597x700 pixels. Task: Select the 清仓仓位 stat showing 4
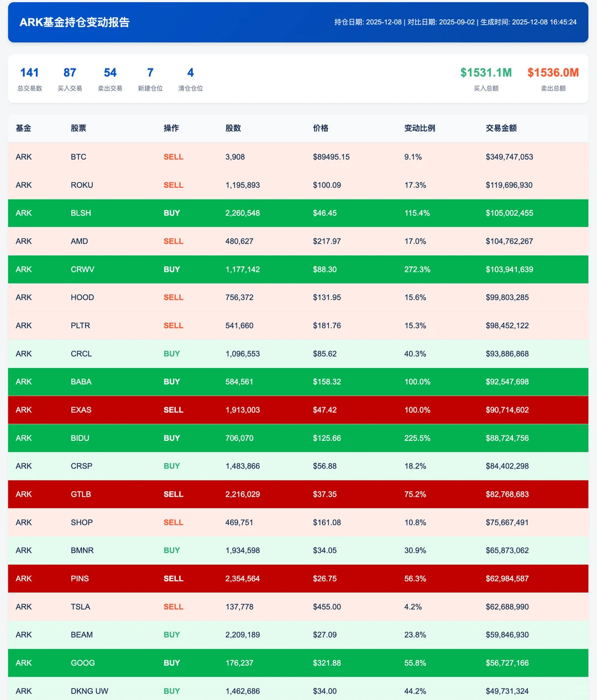(x=190, y=78)
